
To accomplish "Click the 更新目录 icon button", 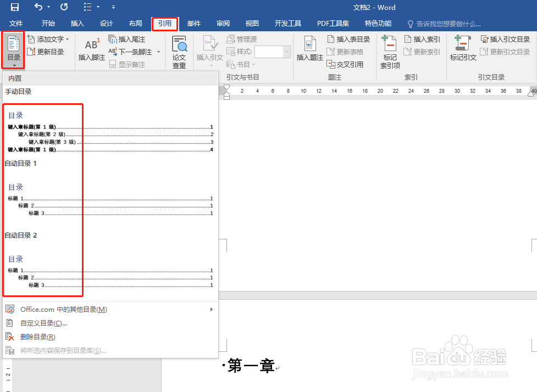I will tap(46, 52).
